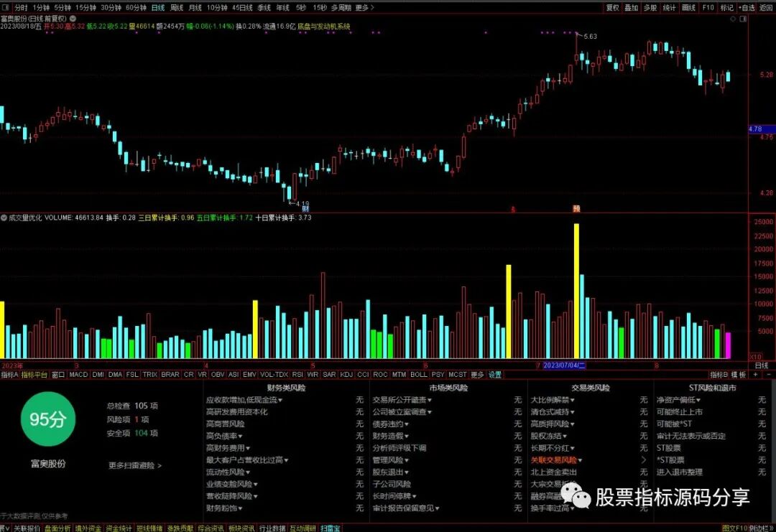Select the BRAR indicator

[x=170, y=375]
